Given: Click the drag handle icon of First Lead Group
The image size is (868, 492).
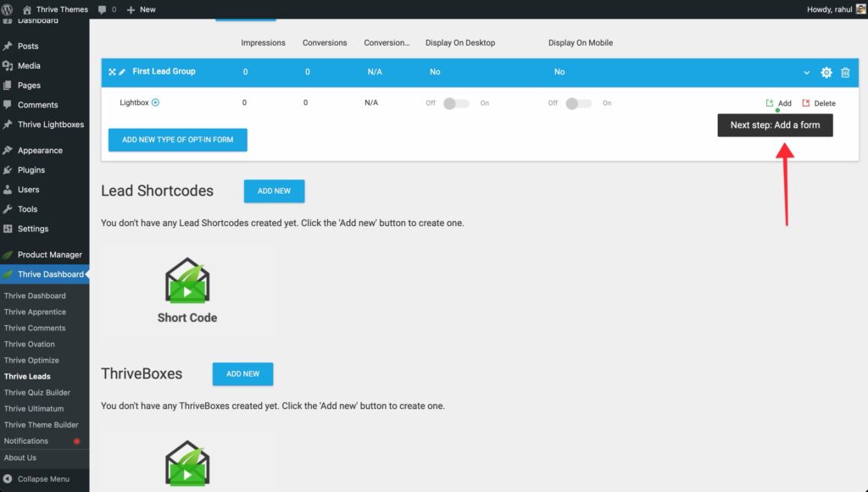Looking at the screenshot, I should click(112, 72).
